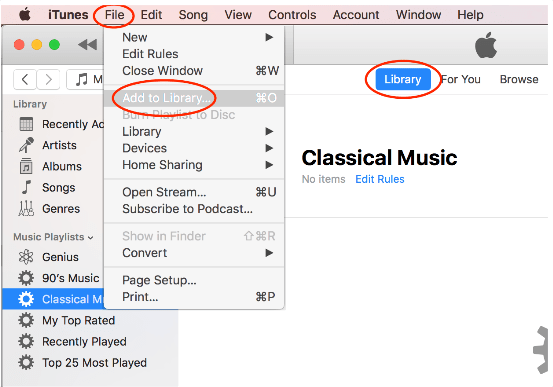Choose Edit Rules in File menu
The height and width of the screenshot is (387, 553).
pos(194,54)
